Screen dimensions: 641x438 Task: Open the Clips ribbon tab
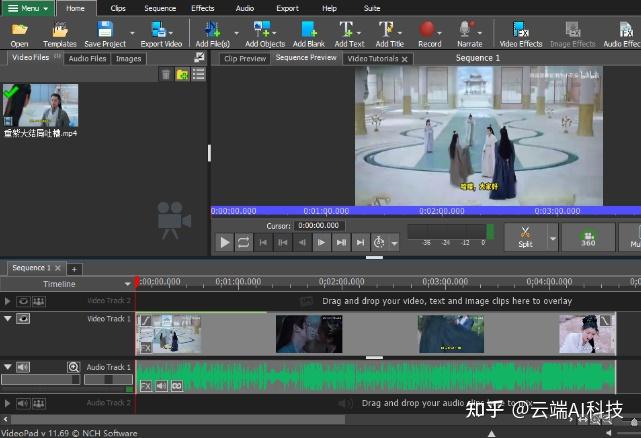pos(118,8)
